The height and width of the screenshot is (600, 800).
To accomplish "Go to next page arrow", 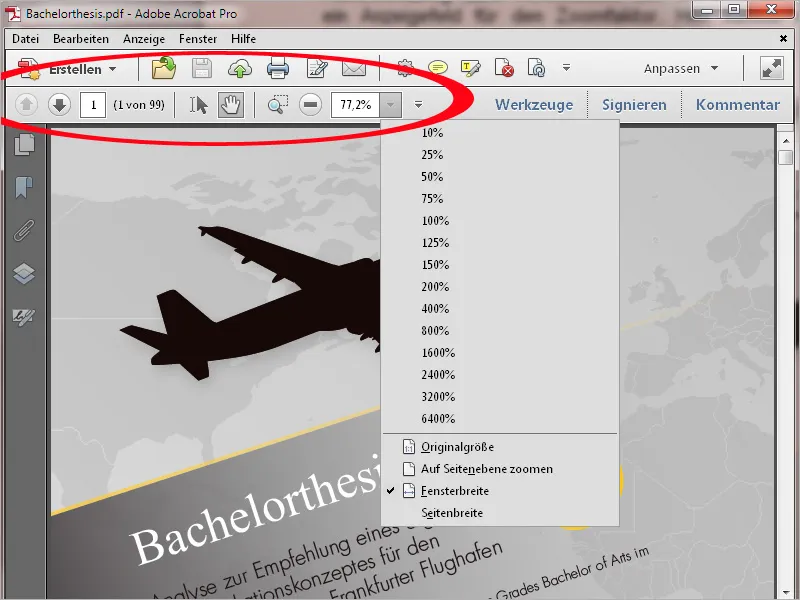I will point(59,105).
